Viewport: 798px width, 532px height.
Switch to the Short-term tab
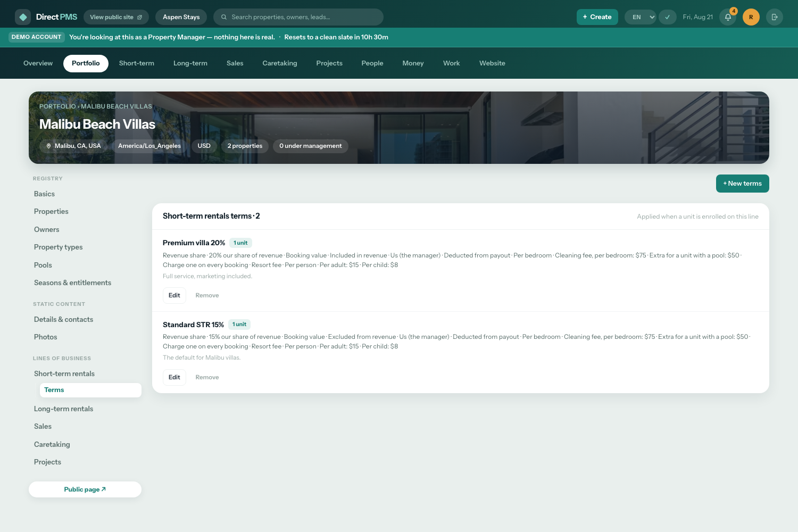click(x=137, y=63)
